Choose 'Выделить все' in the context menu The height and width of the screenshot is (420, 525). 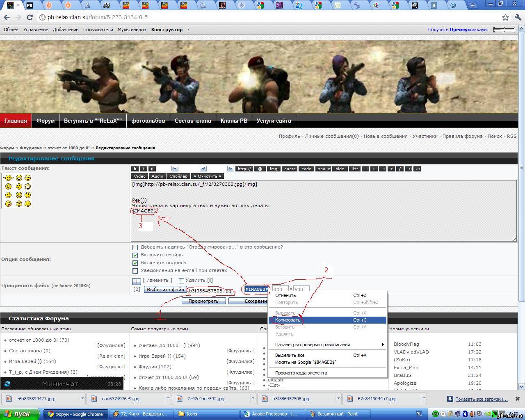[327, 355]
